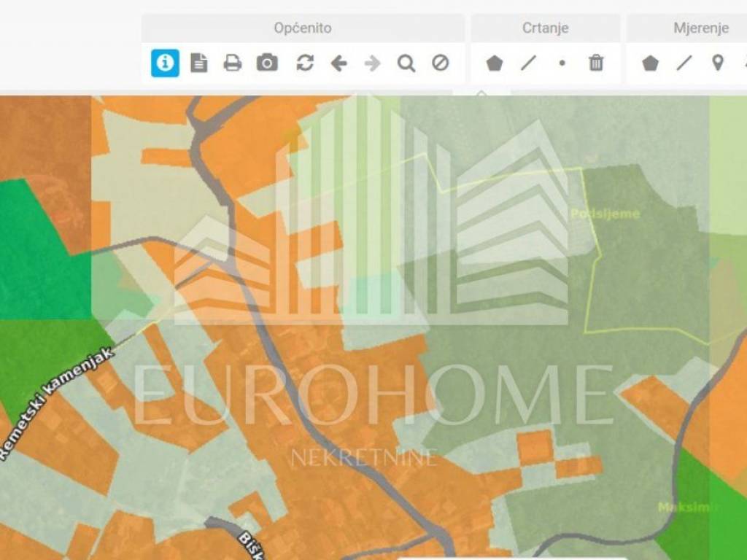Go back to previous map view
This screenshot has height=560, width=747.
[x=338, y=63]
